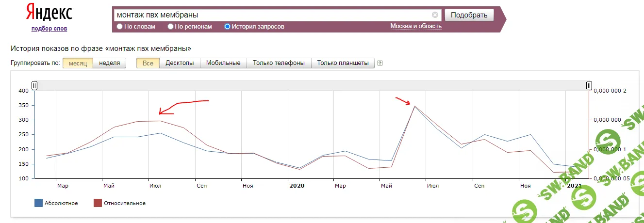Click the help question mark icon
The width and height of the screenshot is (644, 223).
coord(380,63)
